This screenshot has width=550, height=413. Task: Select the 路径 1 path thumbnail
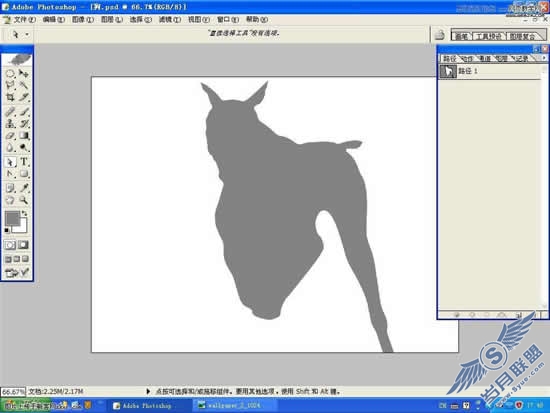[448, 71]
